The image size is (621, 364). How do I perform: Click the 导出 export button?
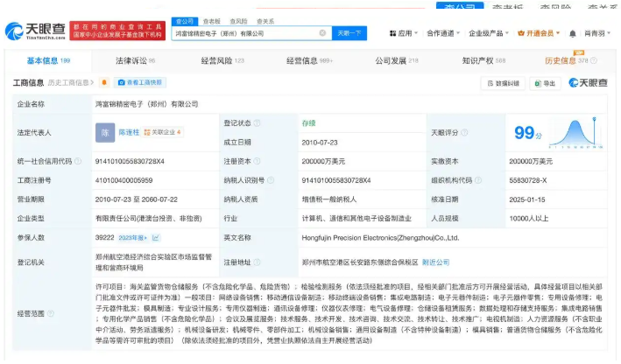pos(545,83)
